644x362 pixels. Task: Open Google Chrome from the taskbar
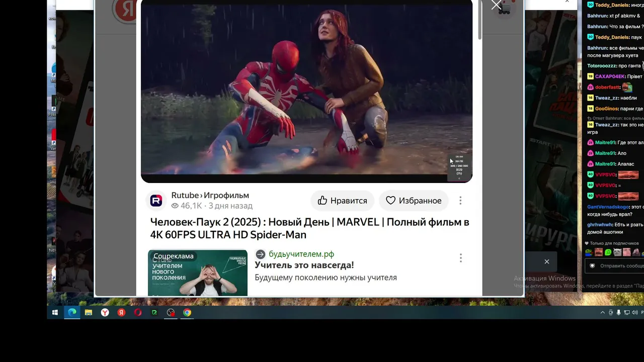point(187,313)
